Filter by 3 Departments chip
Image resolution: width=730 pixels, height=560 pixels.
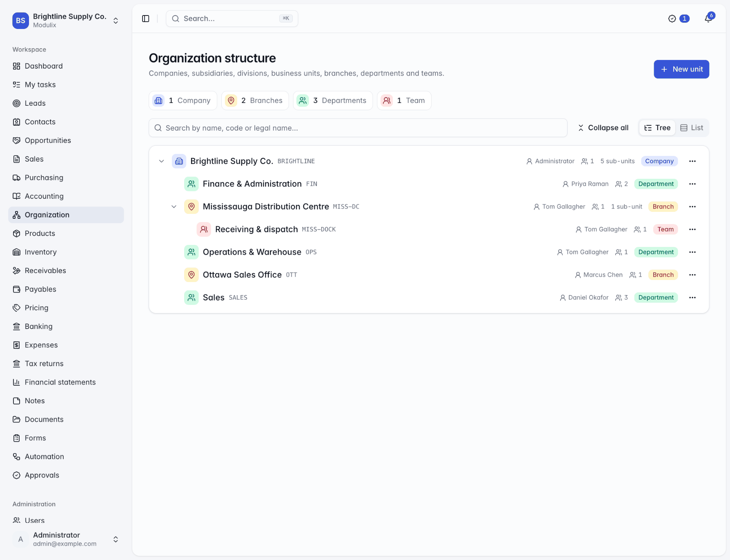(333, 100)
